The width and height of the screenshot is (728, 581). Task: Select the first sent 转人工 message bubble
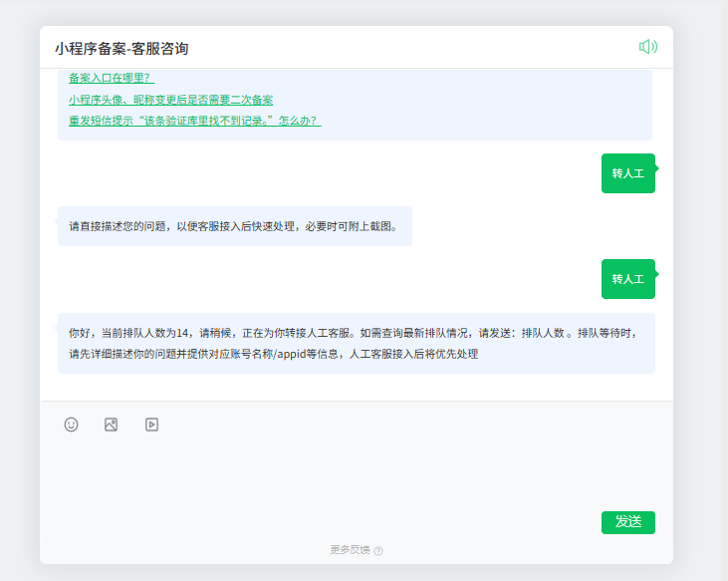627,173
